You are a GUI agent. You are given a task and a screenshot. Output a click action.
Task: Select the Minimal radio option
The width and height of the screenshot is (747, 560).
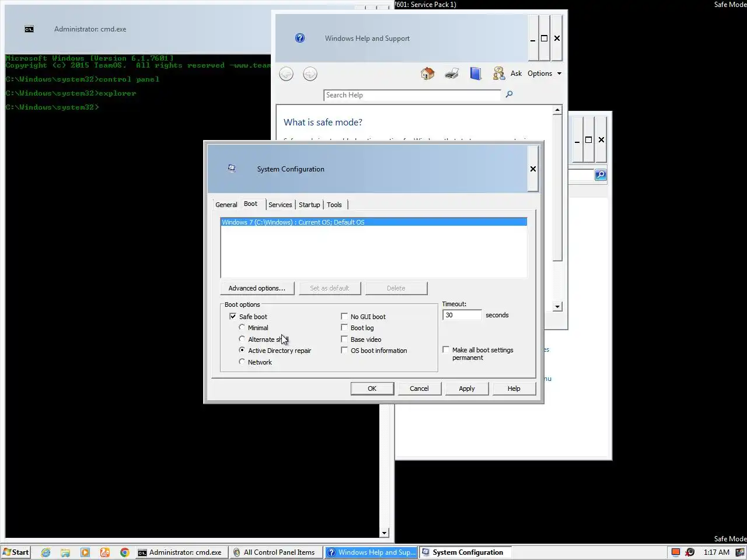point(242,327)
